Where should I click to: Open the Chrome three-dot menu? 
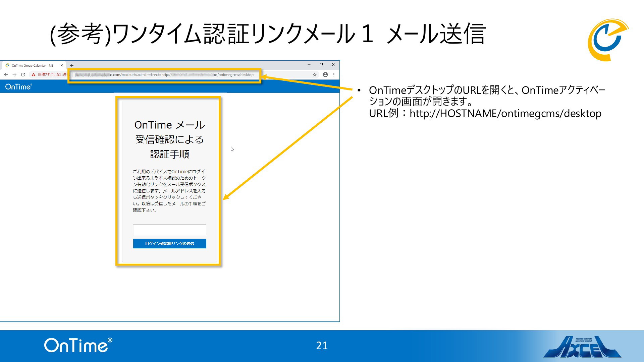[334, 75]
